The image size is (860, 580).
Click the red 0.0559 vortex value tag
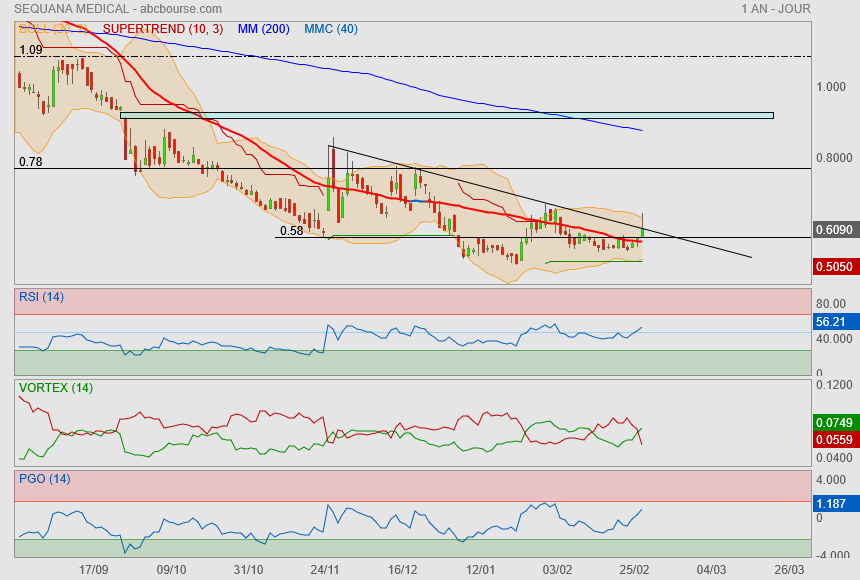click(835, 440)
